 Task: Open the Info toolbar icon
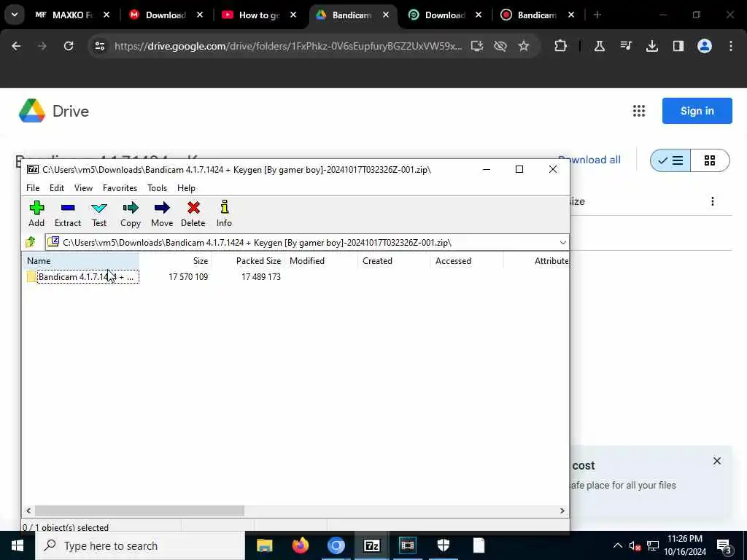[224, 214]
